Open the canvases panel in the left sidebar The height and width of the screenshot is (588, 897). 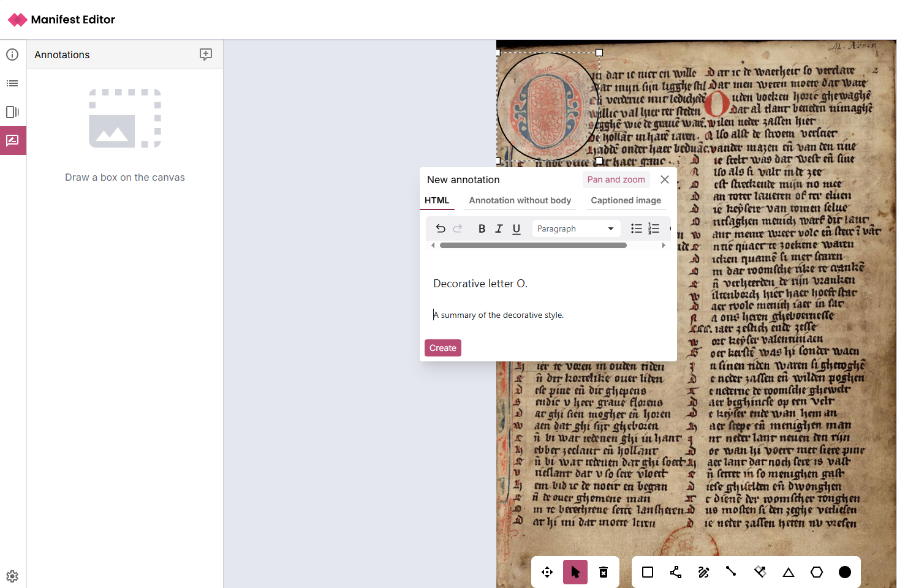(x=12, y=112)
